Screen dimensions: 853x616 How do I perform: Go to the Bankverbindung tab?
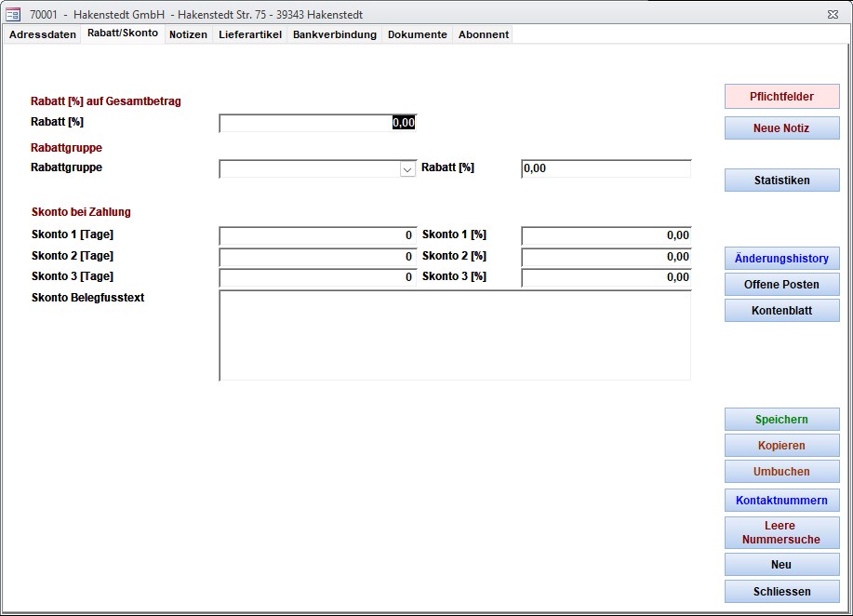[x=335, y=34]
